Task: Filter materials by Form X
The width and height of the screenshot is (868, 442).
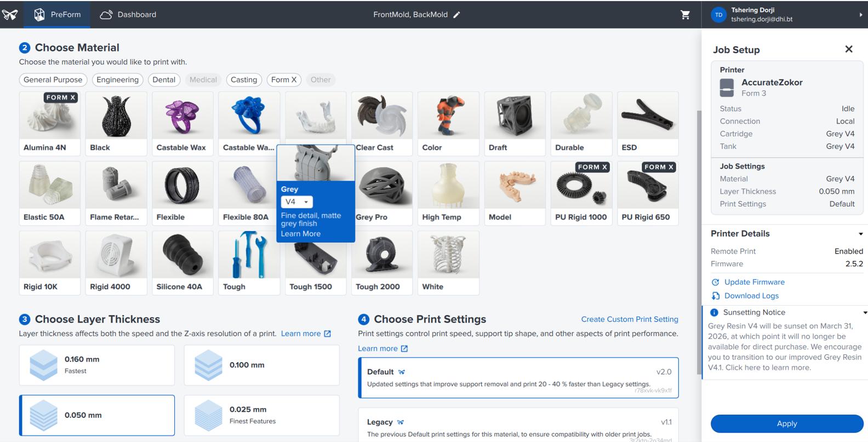Action: (x=284, y=79)
